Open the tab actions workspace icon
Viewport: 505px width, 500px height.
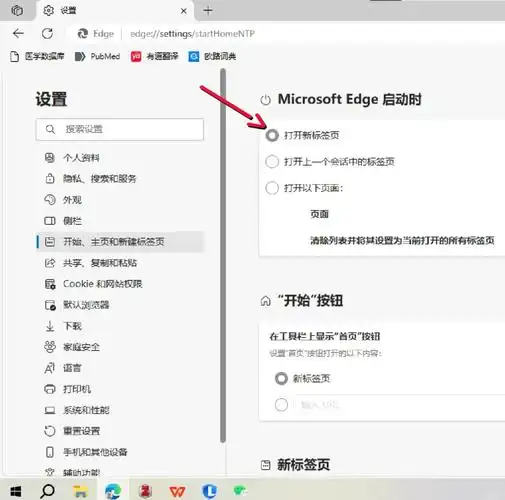pos(17,11)
